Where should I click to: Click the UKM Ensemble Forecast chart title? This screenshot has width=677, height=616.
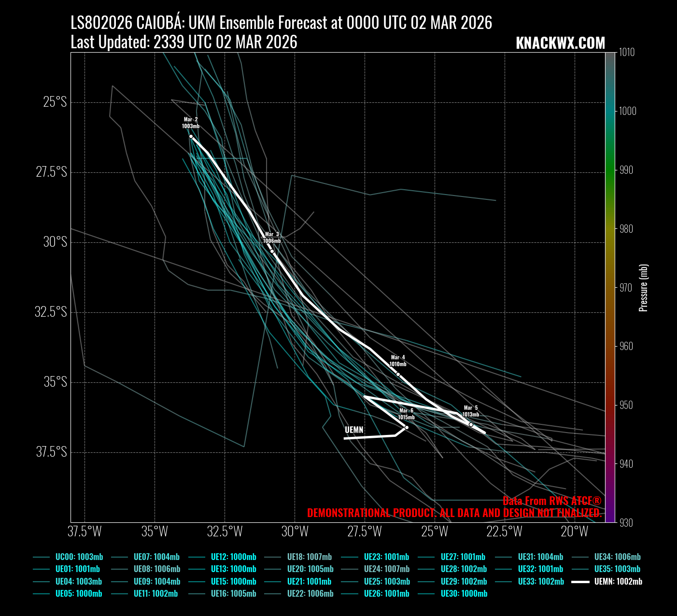281,23
